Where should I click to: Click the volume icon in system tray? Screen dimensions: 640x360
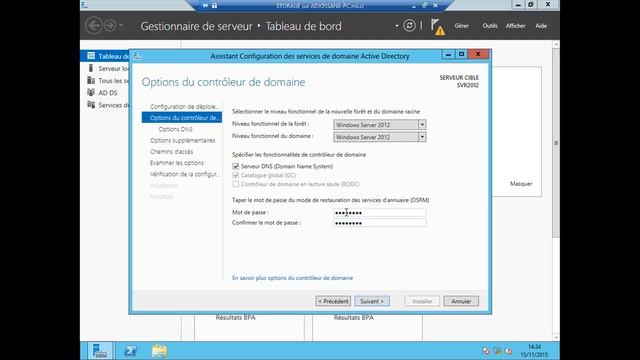click(x=509, y=351)
